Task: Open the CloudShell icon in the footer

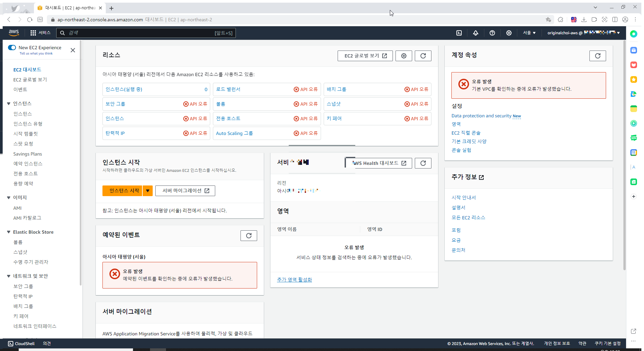Action: [x=11, y=344]
